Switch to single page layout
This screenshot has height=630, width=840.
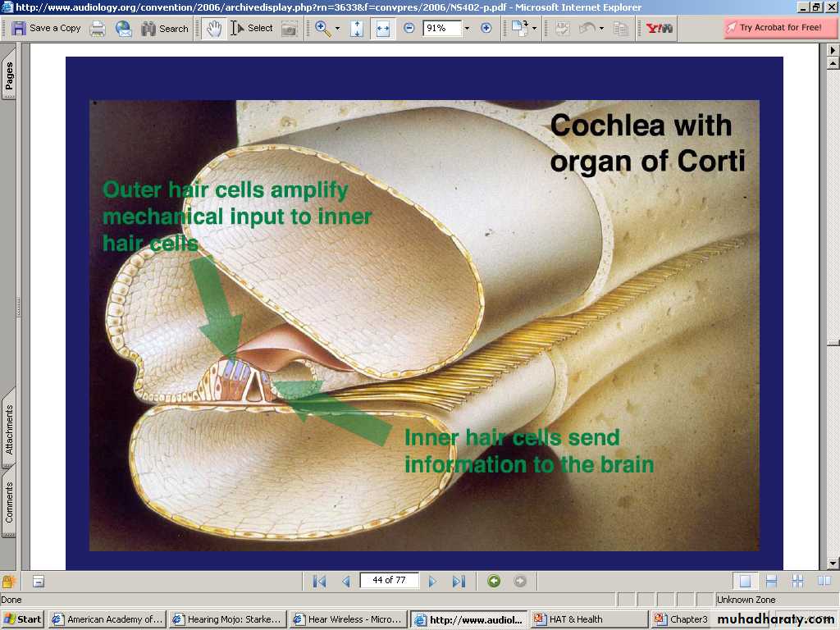pyautogui.click(x=745, y=581)
